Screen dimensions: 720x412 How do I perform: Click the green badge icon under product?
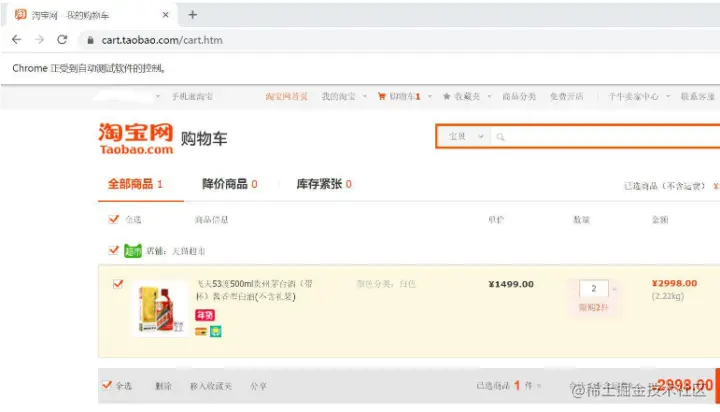[x=216, y=331]
